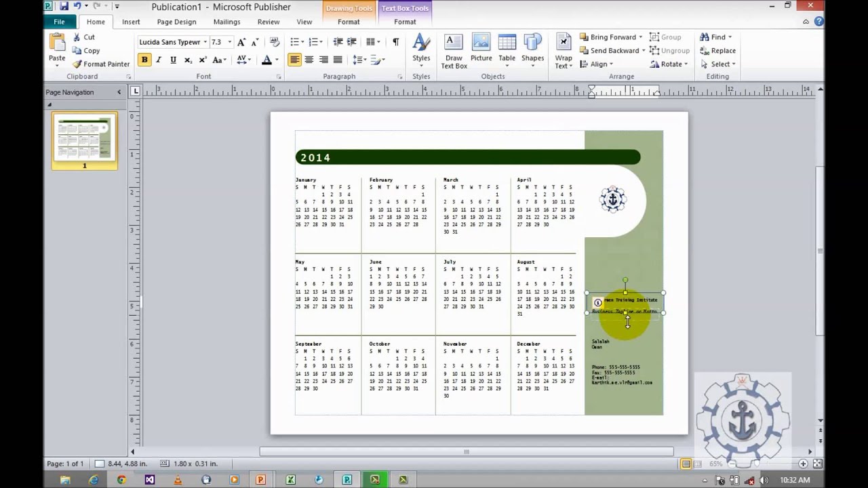The image size is (868, 488).
Task: Switch to the Mailings tab
Action: coord(226,22)
